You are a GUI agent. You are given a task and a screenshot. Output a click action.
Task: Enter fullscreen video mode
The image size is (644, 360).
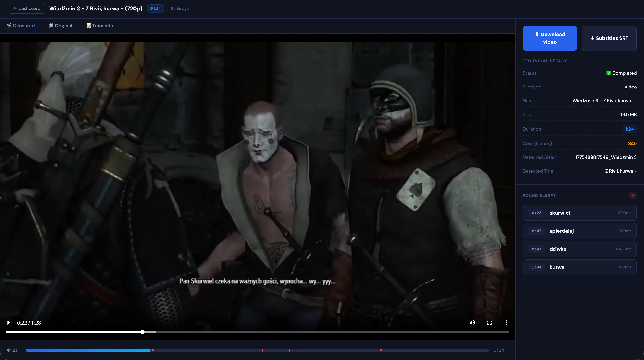489,323
